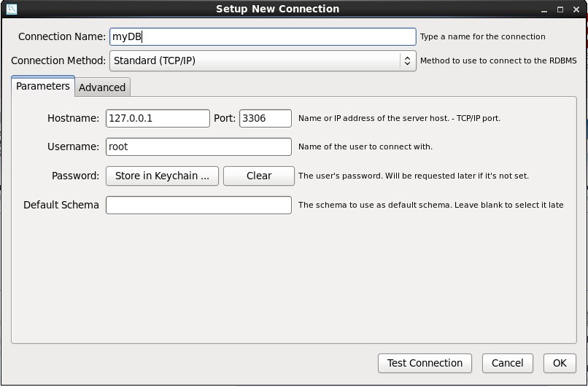Click the Default Schema field
This screenshot has width=588, height=387.
pyautogui.click(x=198, y=205)
